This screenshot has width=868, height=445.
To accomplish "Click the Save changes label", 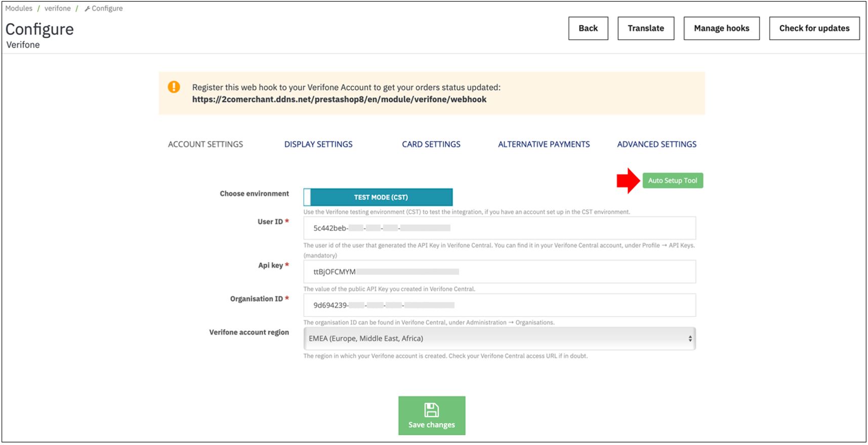I will coord(432,425).
